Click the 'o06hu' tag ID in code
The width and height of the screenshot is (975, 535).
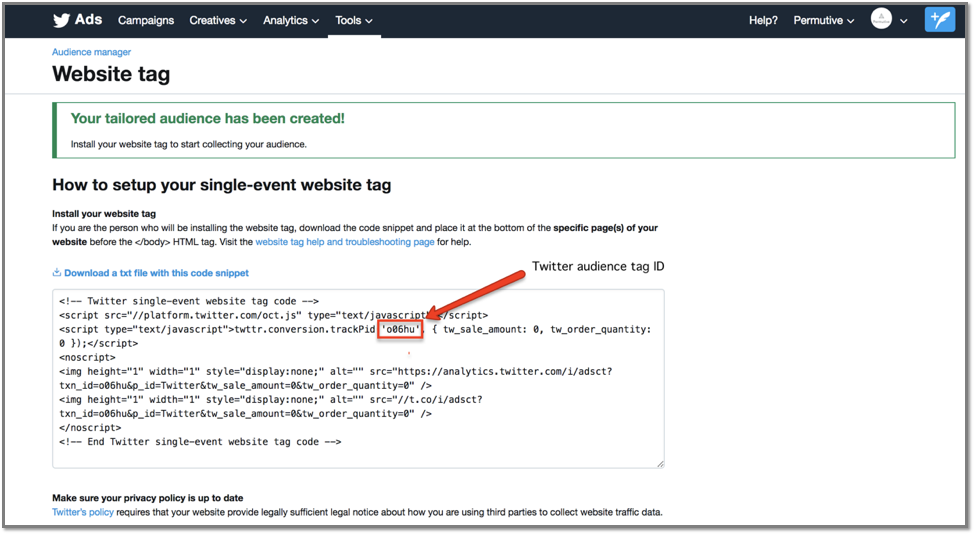400,329
